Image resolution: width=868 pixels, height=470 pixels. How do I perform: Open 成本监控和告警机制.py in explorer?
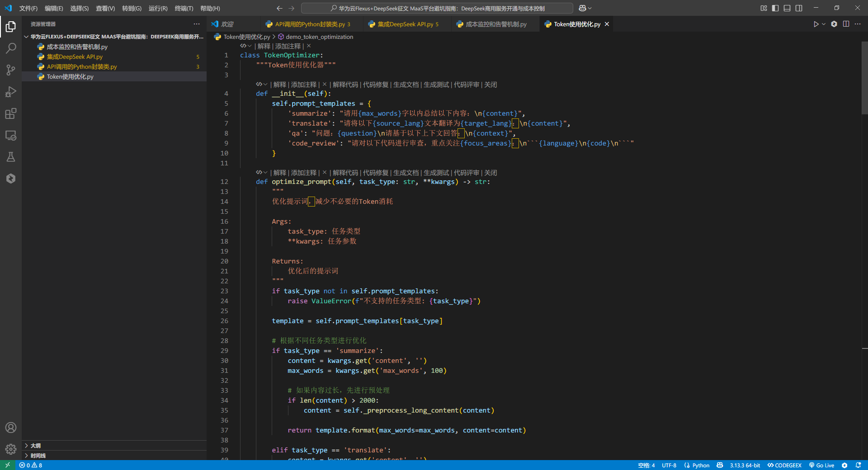pos(114,47)
